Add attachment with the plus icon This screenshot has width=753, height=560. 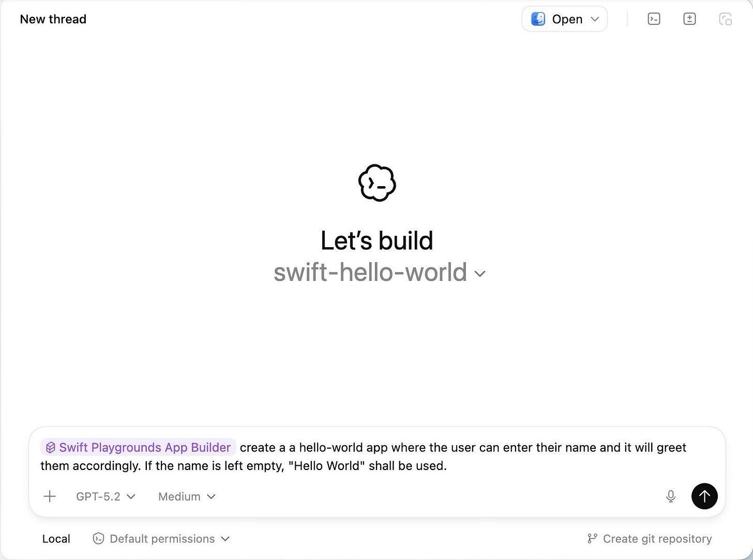click(x=50, y=496)
